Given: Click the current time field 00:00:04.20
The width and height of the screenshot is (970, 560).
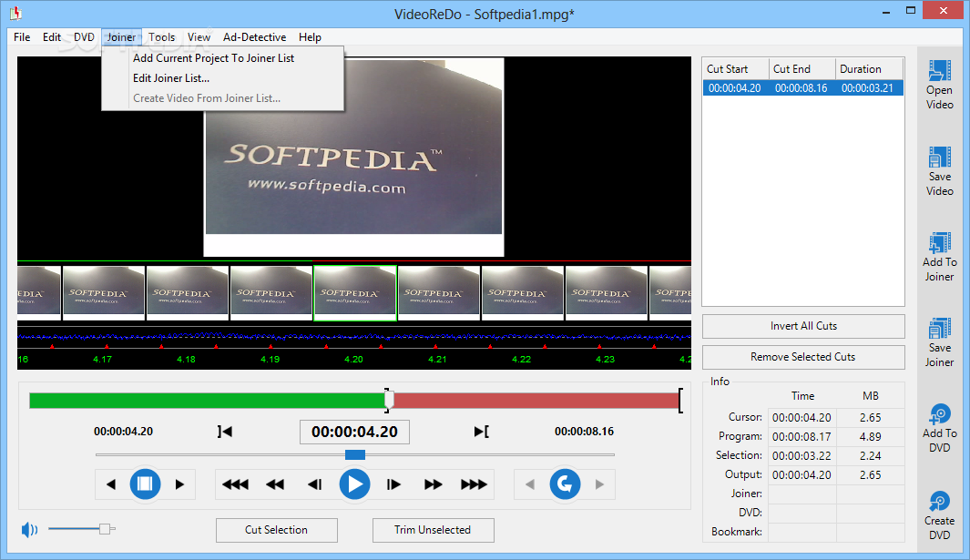Looking at the screenshot, I should click(x=354, y=432).
